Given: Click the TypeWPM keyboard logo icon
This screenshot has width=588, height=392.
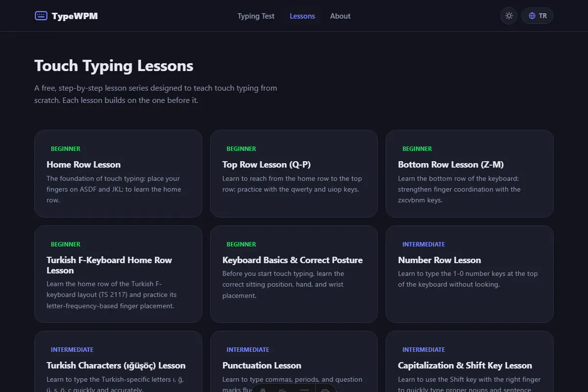Looking at the screenshot, I should (41, 16).
